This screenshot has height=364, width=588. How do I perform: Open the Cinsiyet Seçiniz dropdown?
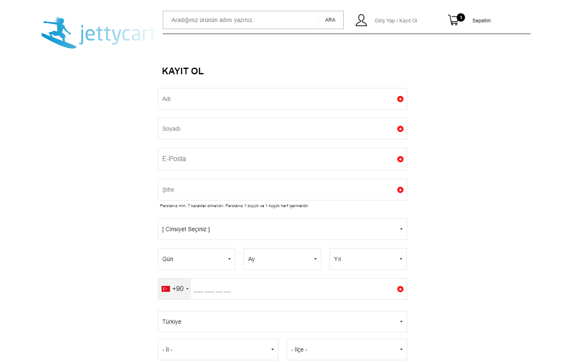pos(283,229)
